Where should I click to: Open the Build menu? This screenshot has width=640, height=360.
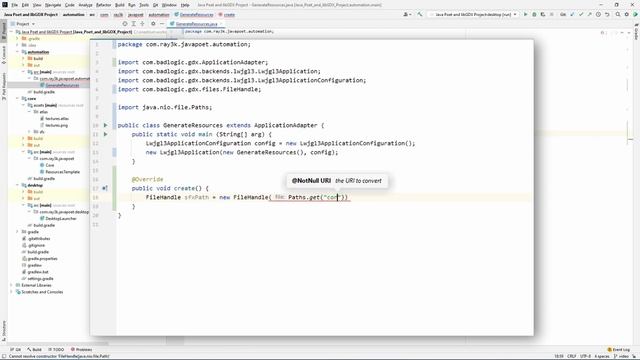[120, 5]
